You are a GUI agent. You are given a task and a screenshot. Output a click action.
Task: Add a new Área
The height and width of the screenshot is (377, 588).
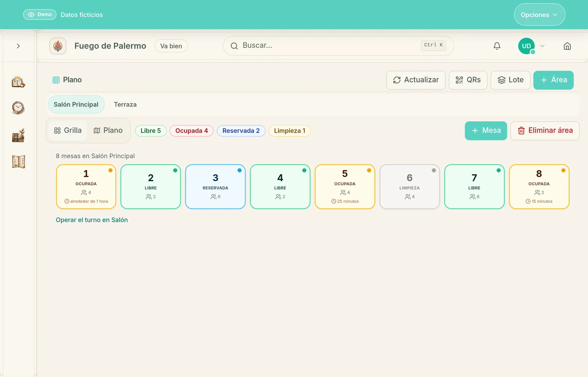(x=553, y=80)
